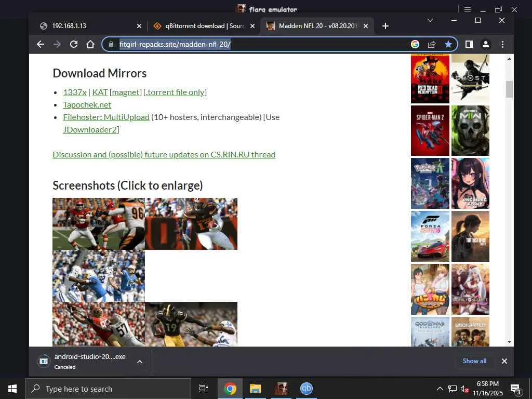The image size is (532, 399).
Task: Open the notification center icon
Action: click(x=515, y=390)
